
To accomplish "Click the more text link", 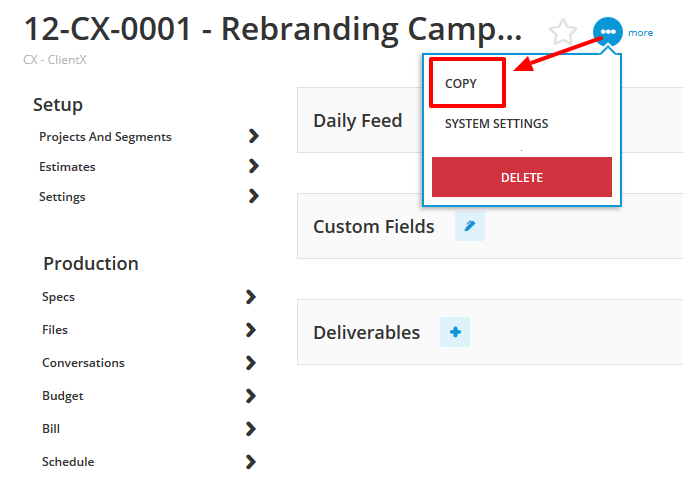I will tap(640, 33).
